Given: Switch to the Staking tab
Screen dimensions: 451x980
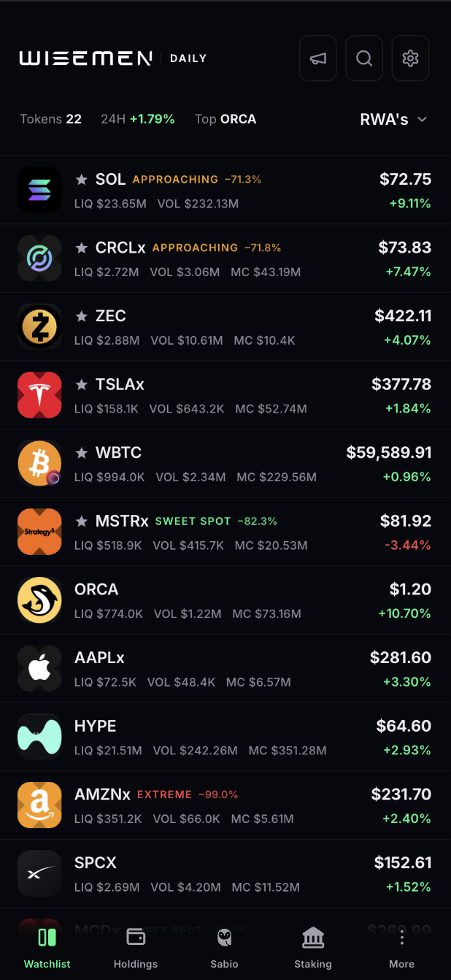Looking at the screenshot, I should click(313, 948).
